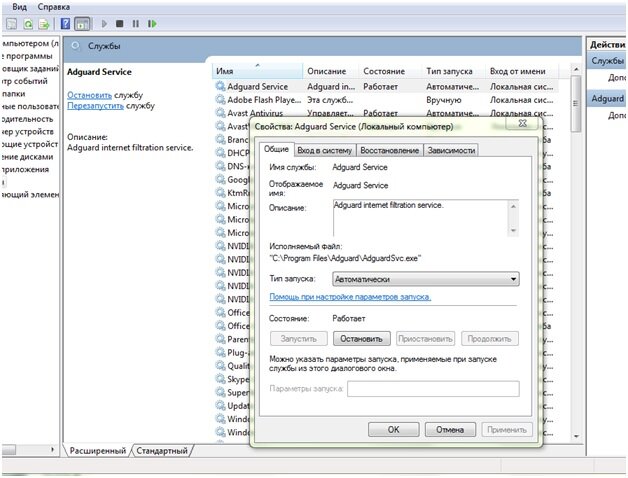Click the first toolbar icon beside refresh
628x478 pixels.
coord(12,24)
